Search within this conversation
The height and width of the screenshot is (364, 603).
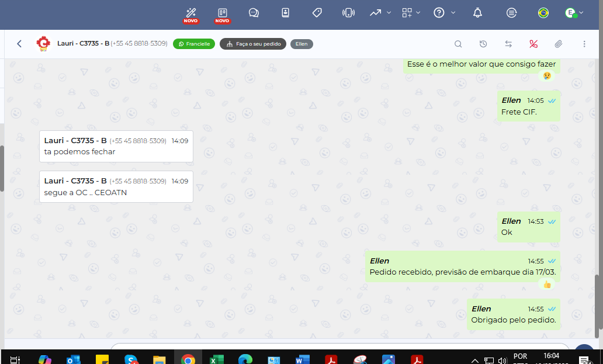[x=458, y=44]
